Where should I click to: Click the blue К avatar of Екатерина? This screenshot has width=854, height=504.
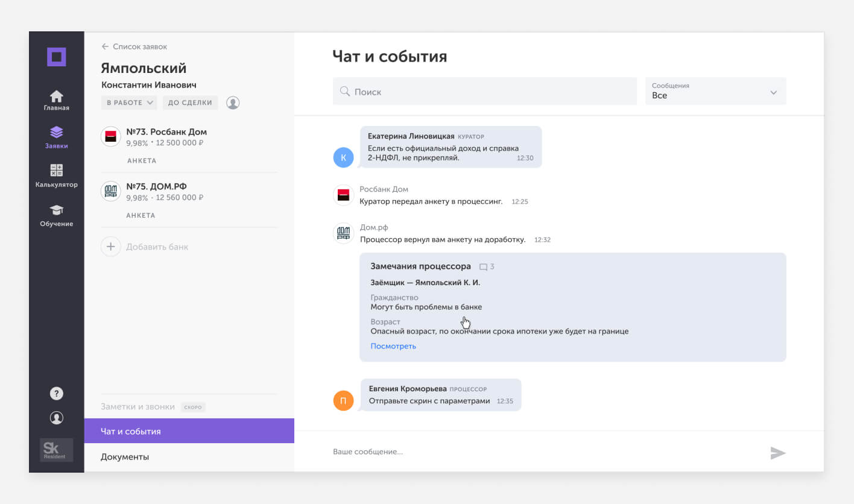(x=343, y=157)
